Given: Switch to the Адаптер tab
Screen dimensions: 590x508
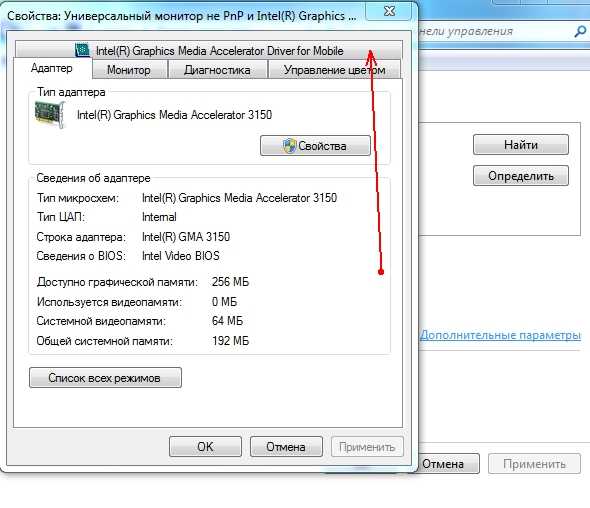Looking at the screenshot, I should 52,68.
